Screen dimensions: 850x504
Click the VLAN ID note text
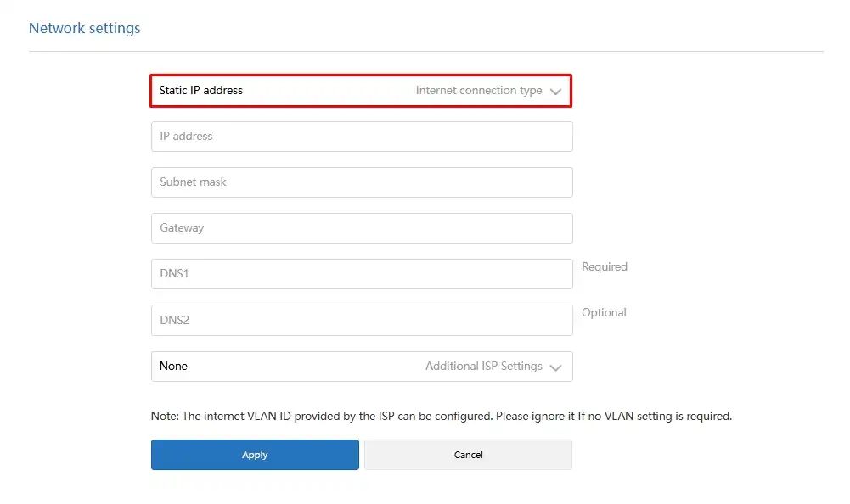(x=442, y=416)
